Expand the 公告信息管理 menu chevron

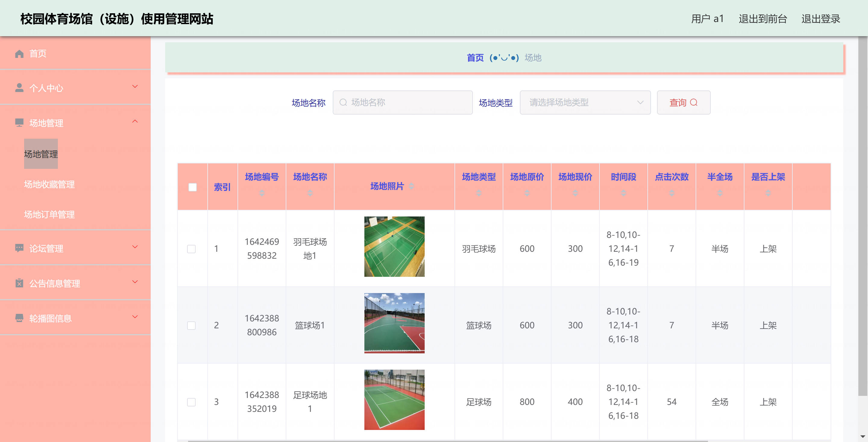(135, 282)
